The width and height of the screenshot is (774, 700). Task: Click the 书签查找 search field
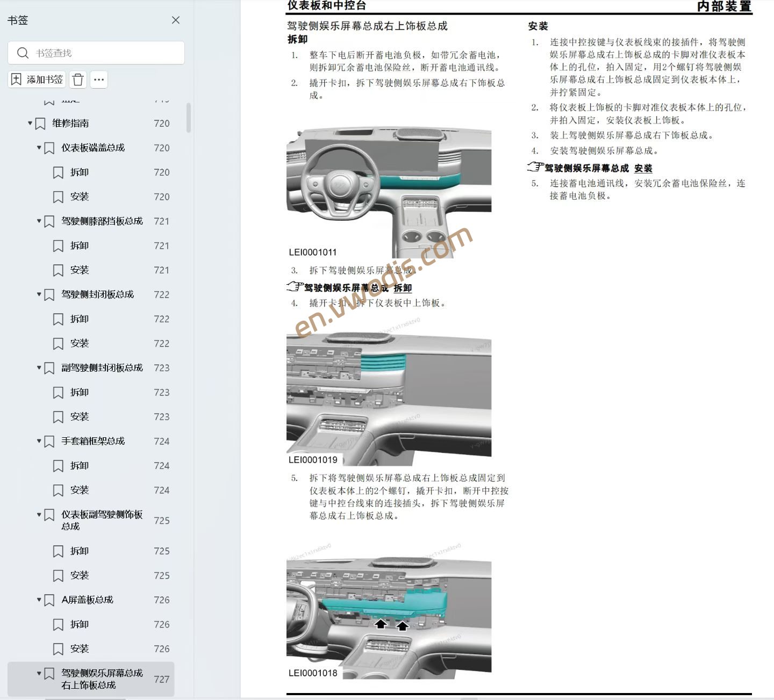(96, 53)
